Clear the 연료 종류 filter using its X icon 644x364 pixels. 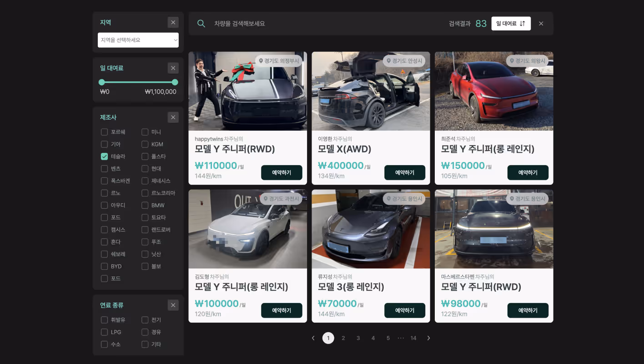pyautogui.click(x=173, y=305)
